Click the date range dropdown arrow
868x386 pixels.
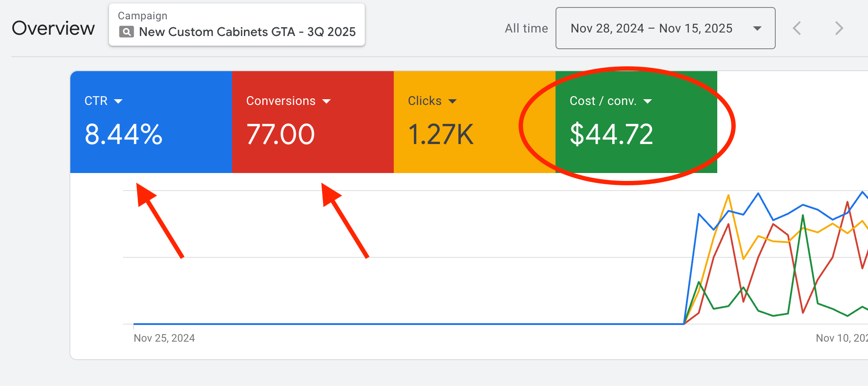point(757,29)
